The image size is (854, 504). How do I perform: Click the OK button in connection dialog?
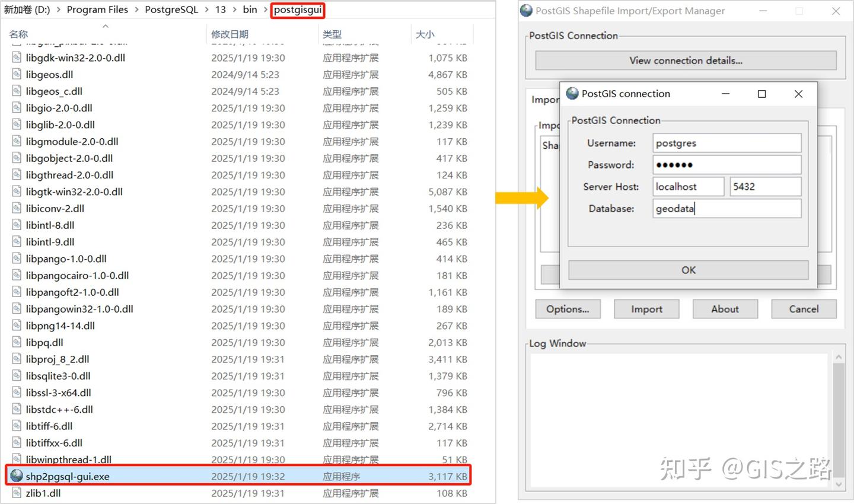pyautogui.click(x=689, y=270)
